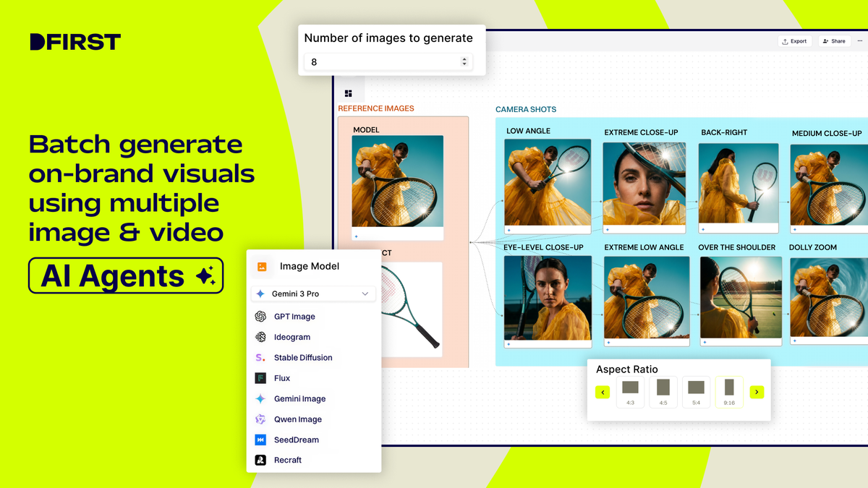Click the Stable Diffusion model icon
Viewport: 868px width, 488px height.
(260, 357)
